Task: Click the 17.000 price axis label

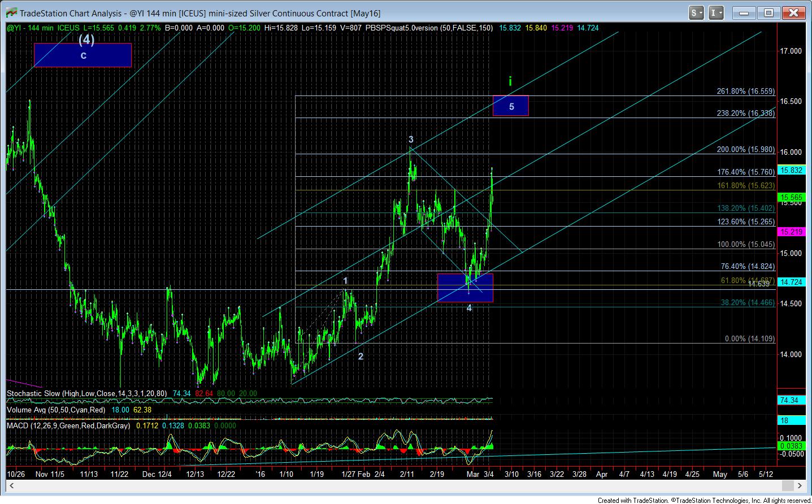Action: [x=791, y=51]
